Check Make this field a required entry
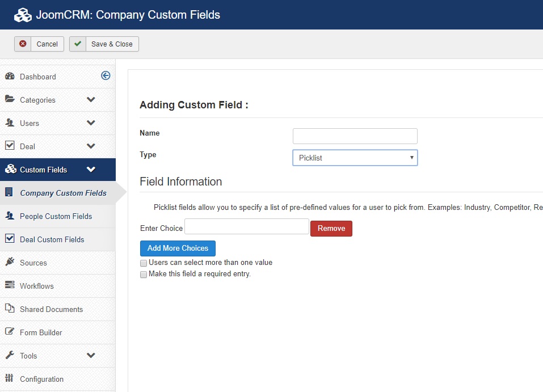 [144, 275]
